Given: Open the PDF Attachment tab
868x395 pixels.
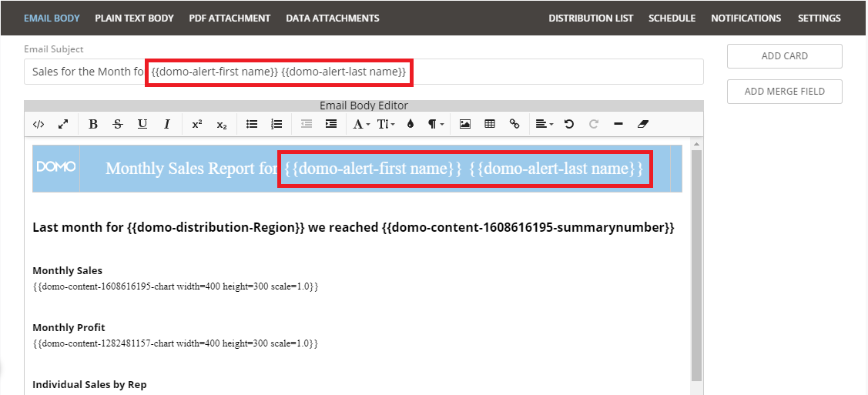Looking at the screenshot, I should (230, 18).
